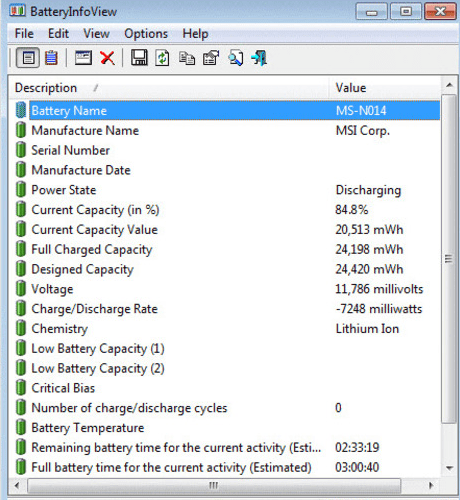The width and height of the screenshot is (460, 500).
Task: Click the red X delete icon
Action: coord(107,58)
